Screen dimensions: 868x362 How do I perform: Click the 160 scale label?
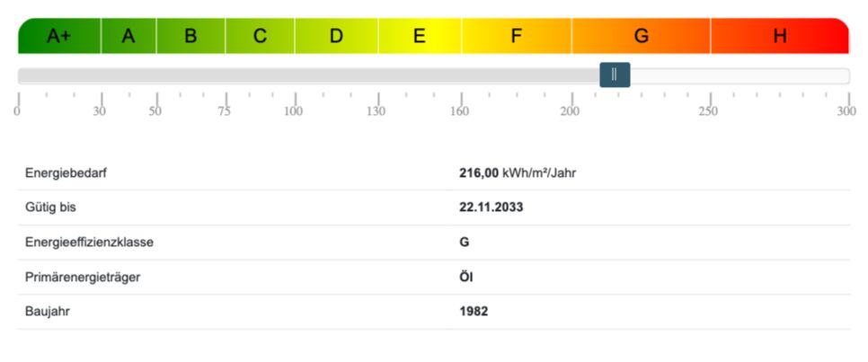pyautogui.click(x=460, y=111)
